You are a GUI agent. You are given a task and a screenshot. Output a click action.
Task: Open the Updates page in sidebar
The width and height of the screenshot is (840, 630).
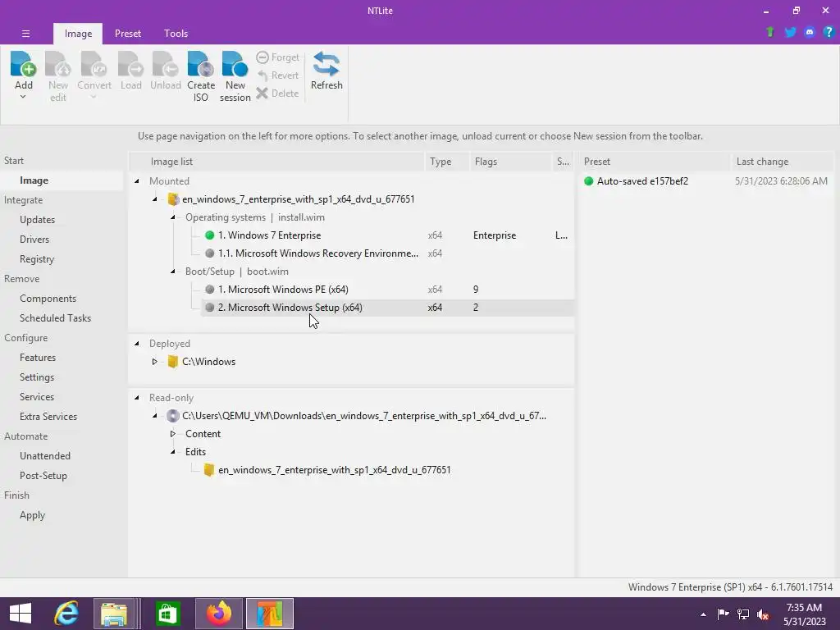pos(38,220)
